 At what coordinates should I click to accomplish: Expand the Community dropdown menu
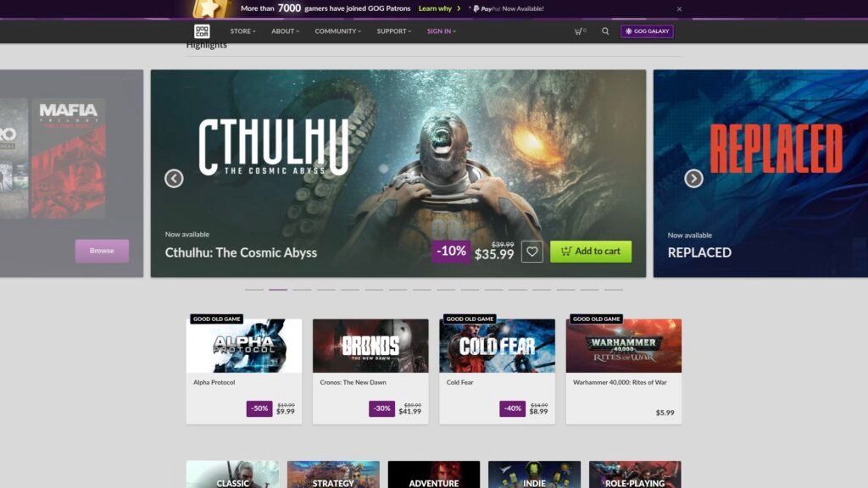coord(337,31)
